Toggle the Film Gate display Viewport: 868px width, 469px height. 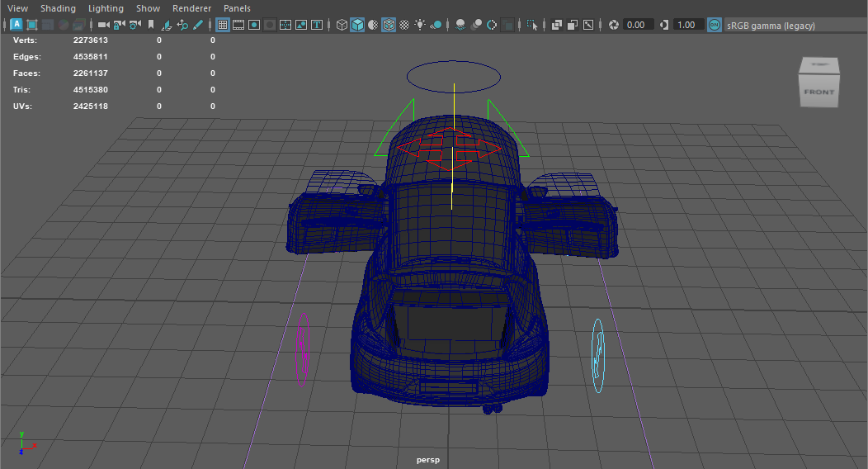238,25
